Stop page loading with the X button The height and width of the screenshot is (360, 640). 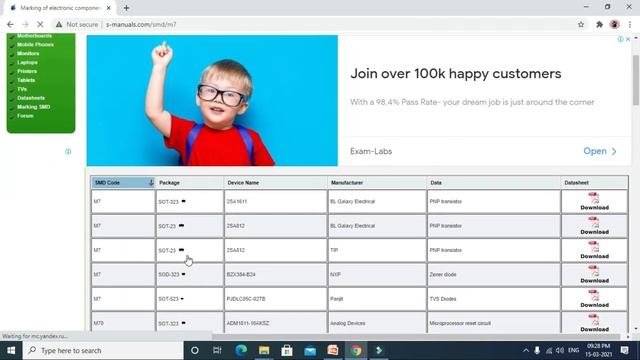pyautogui.click(x=40, y=24)
